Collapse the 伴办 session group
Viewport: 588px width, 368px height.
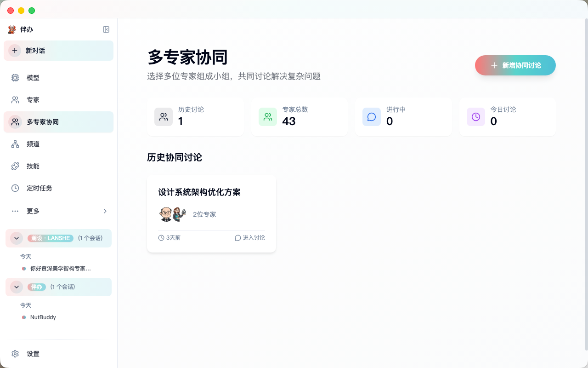[17, 287]
